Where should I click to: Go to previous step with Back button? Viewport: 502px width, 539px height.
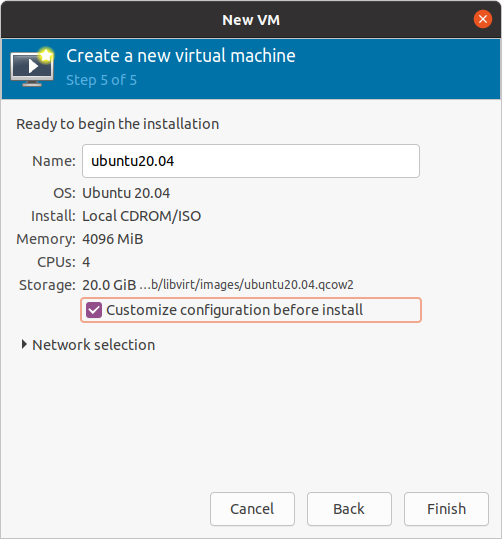[349, 509]
